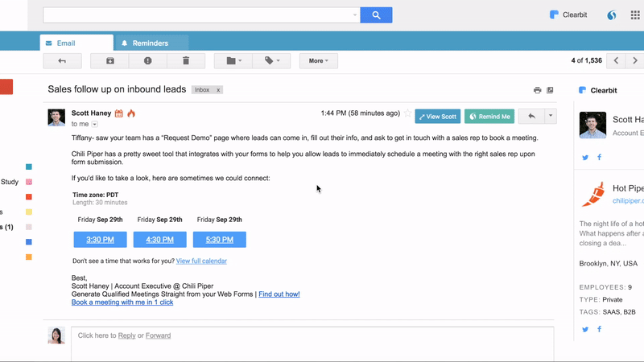Click the blue label color square
The width and height of the screenshot is (644, 362).
pos(29,242)
